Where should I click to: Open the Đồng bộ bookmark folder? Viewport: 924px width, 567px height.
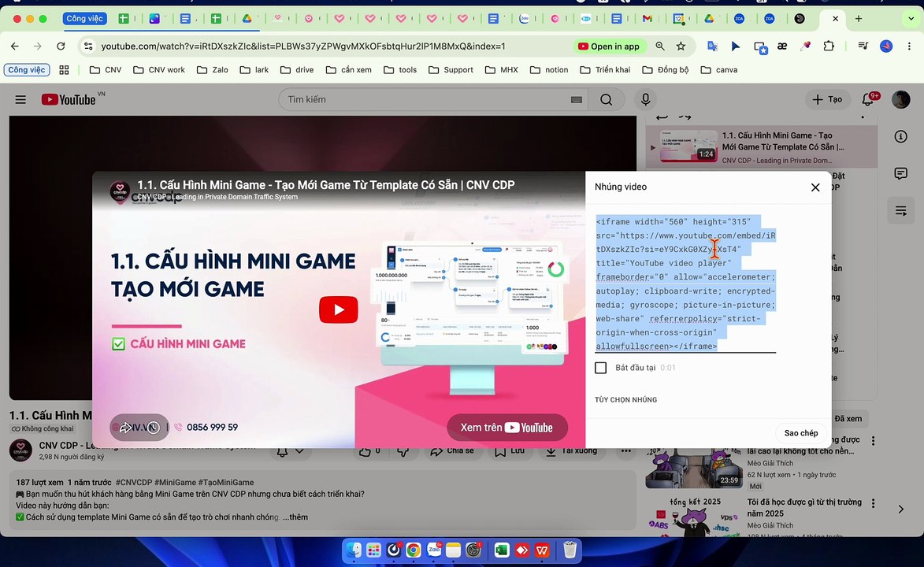(x=666, y=69)
